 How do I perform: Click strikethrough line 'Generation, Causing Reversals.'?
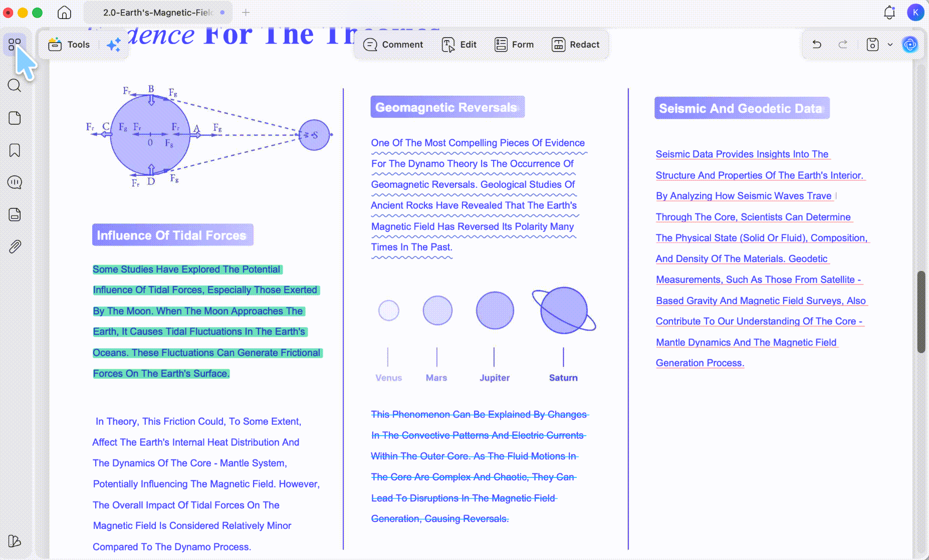[440, 519]
